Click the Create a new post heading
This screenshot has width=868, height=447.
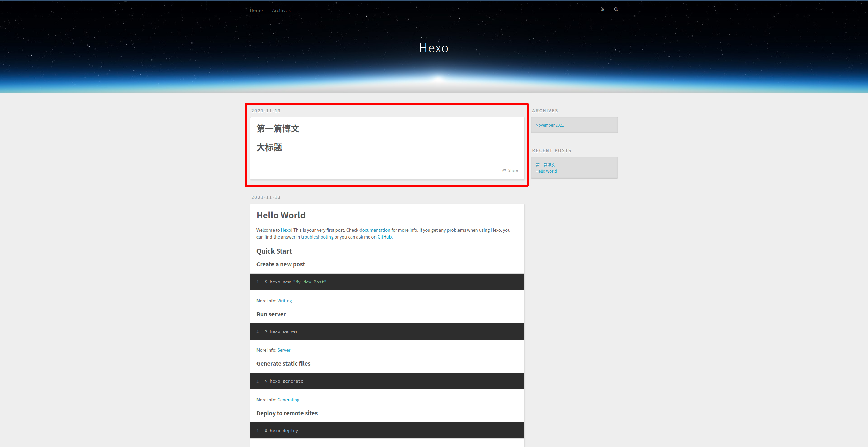pos(280,264)
